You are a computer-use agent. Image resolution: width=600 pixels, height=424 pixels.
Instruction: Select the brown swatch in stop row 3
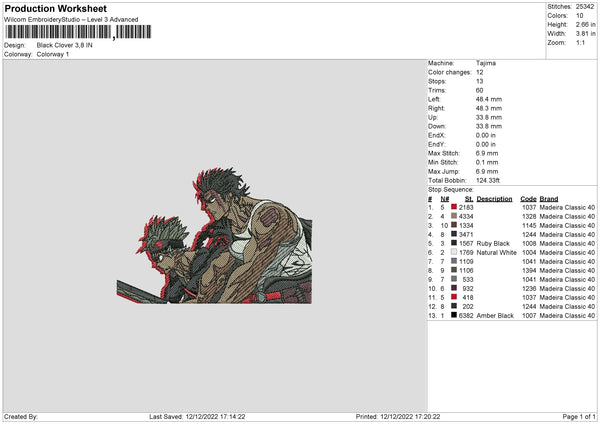click(454, 225)
